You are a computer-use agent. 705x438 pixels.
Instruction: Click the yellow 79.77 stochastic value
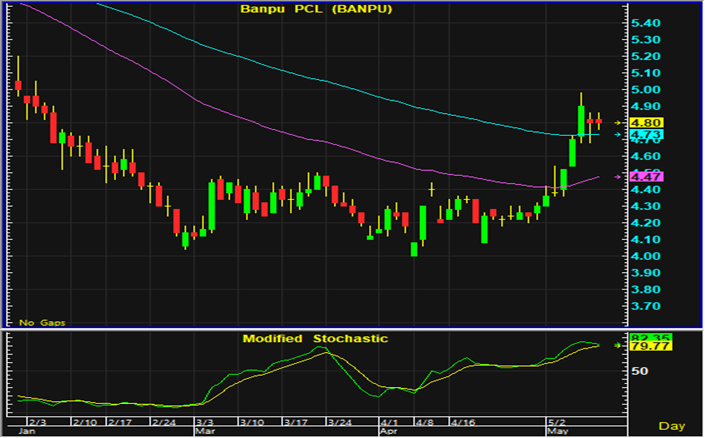pos(651,346)
